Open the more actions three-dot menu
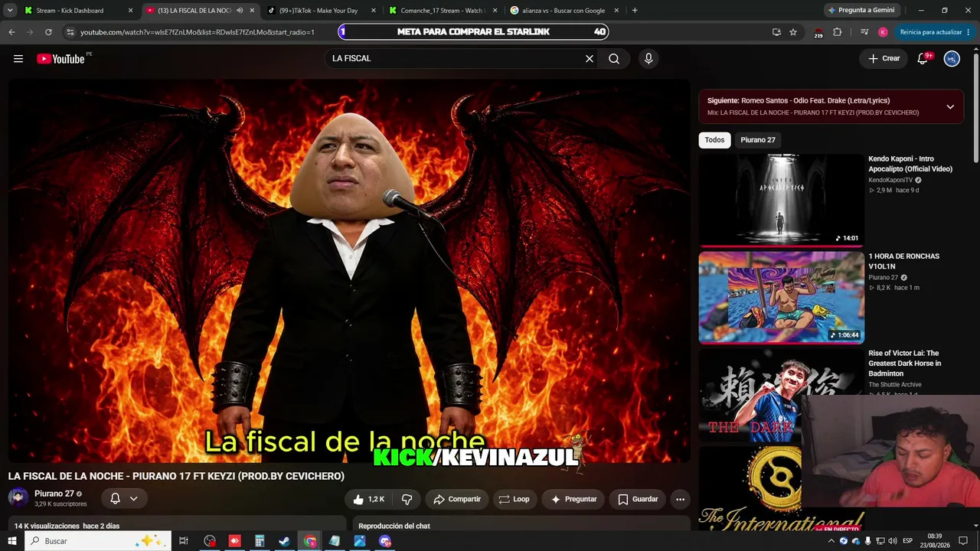 (x=680, y=499)
